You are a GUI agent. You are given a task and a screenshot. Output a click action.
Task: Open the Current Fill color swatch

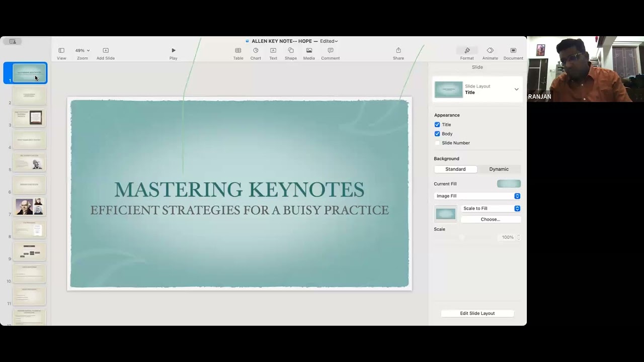click(x=509, y=184)
